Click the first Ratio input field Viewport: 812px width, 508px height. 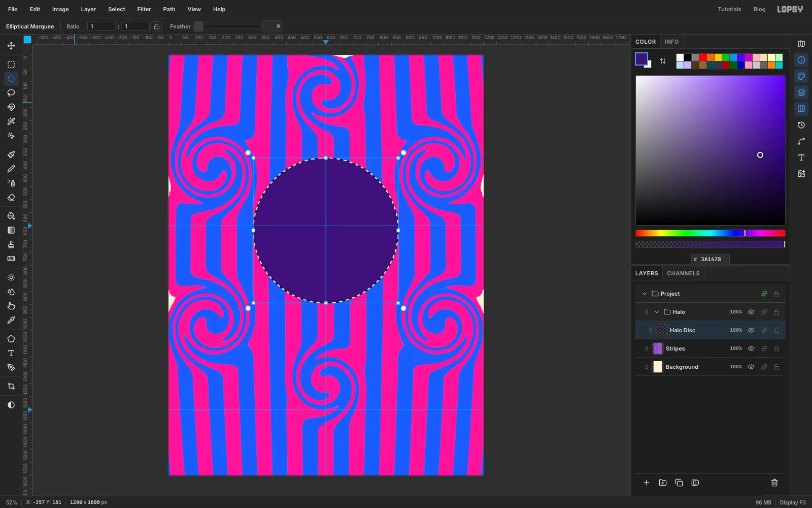pos(101,26)
